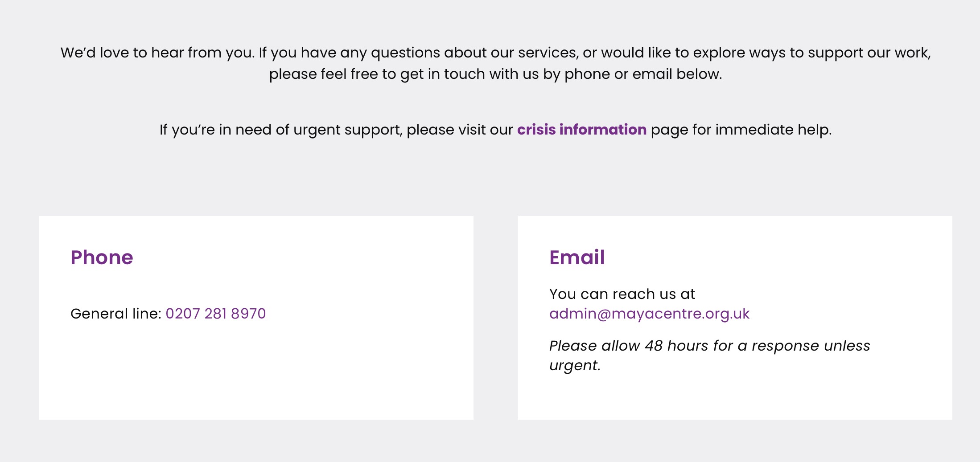Viewport: 980px width, 462px height.
Task: Open the admin@mayacentre.org.uk email link
Action: click(649, 314)
